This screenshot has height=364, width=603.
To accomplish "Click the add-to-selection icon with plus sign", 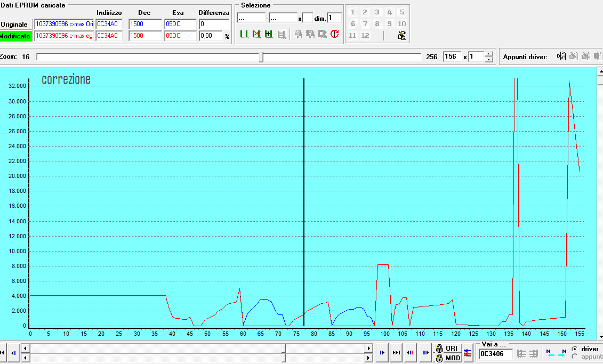I will pyautogui.click(x=269, y=34).
